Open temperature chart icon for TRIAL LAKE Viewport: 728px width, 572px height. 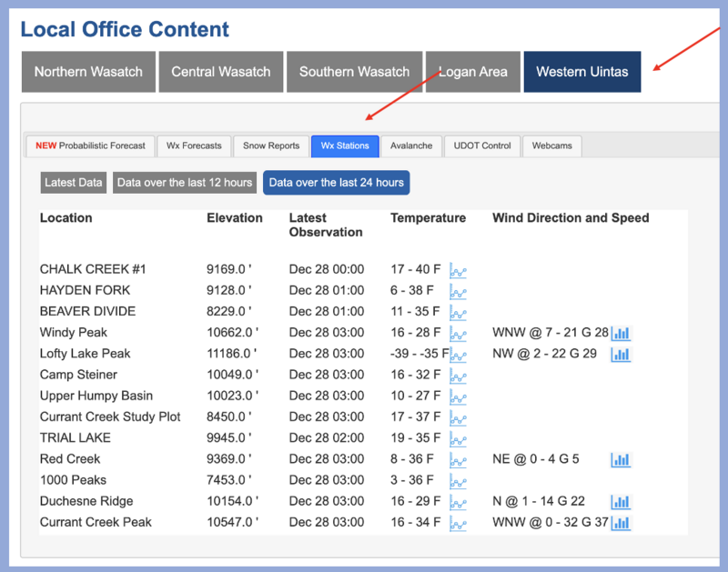pos(458,439)
